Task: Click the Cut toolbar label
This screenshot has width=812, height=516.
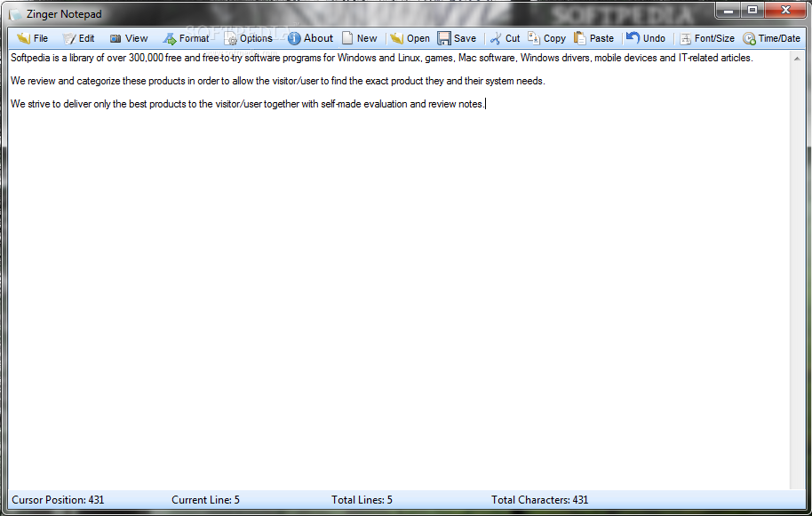Action: (x=512, y=38)
